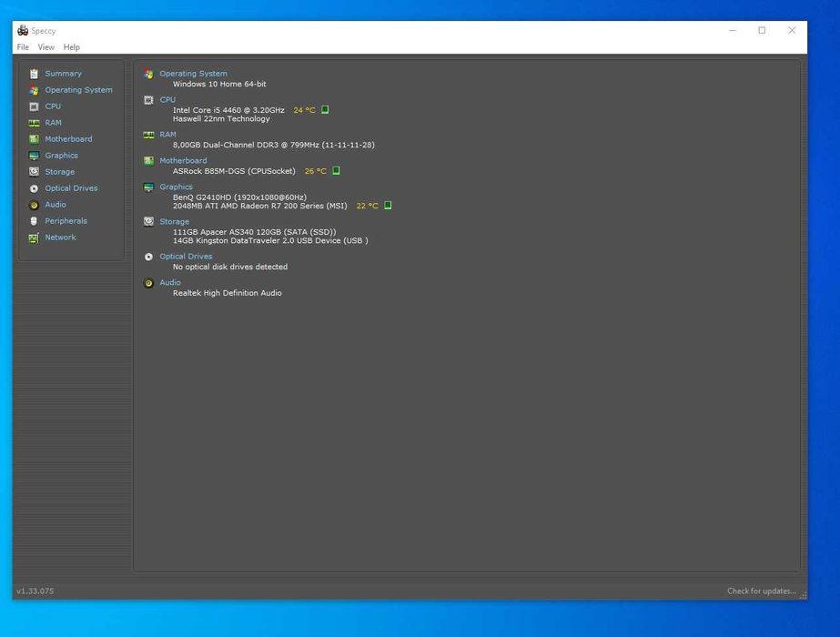
Task: Click BenQ G2410HD monitor text
Action: (x=239, y=197)
